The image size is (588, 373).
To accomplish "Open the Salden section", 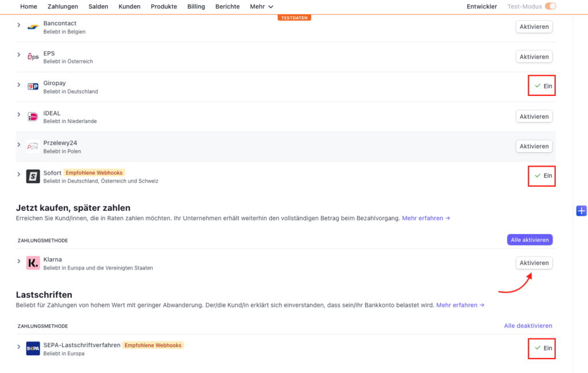I will click(x=98, y=6).
